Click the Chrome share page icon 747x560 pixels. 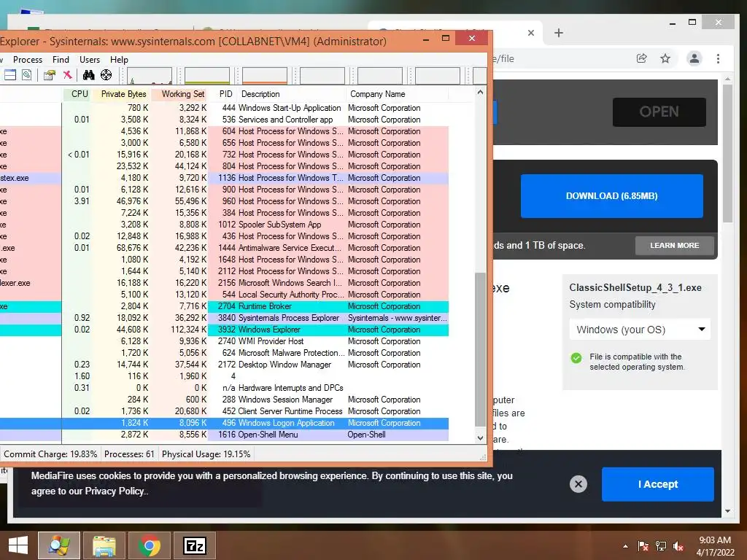tap(642, 58)
